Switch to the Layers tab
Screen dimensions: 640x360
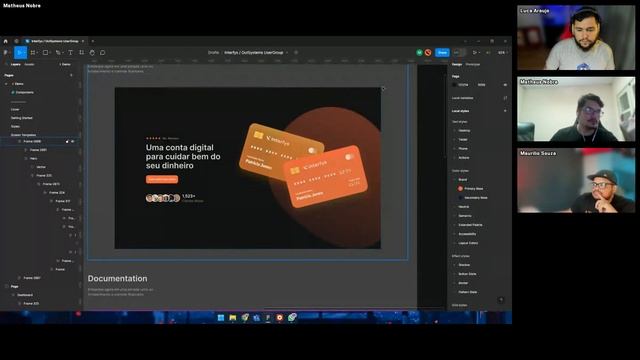[x=16, y=64]
